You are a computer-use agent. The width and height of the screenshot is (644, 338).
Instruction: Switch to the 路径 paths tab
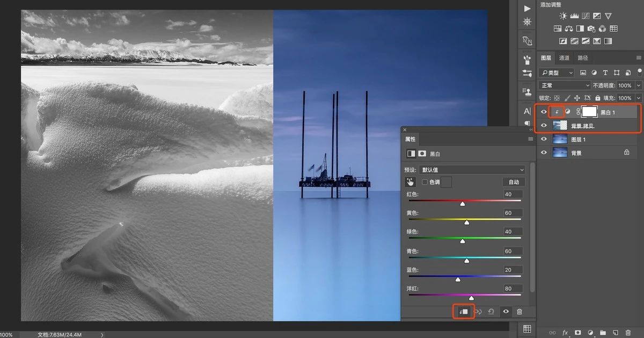[583, 58]
